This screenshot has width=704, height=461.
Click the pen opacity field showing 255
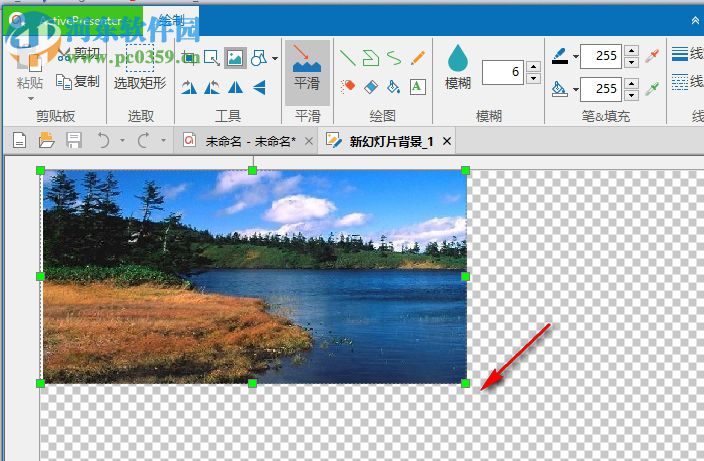tap(600, 56)
